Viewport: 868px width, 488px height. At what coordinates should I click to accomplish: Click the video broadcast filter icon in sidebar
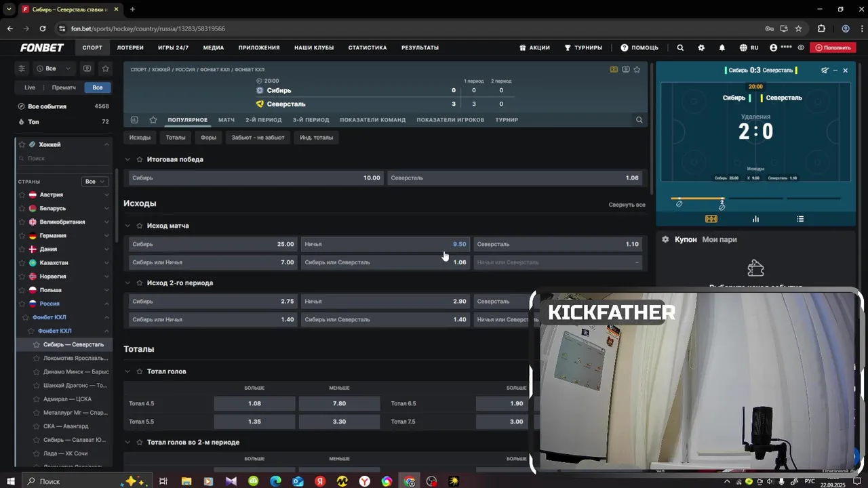tap(87, 68)
